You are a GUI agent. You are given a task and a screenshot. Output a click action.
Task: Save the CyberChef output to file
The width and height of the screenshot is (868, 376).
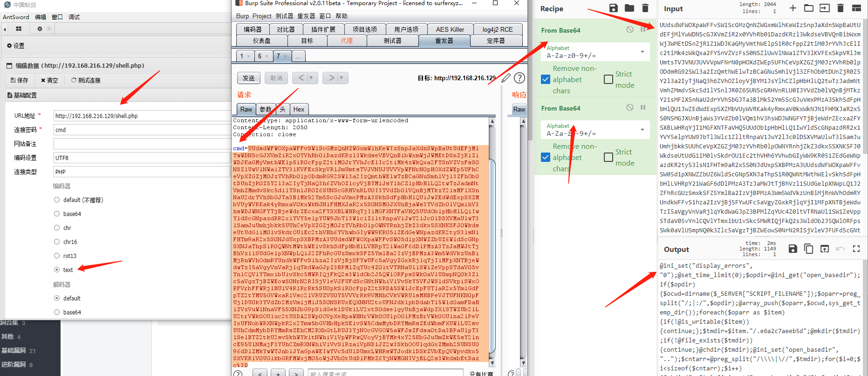point(793,249)
